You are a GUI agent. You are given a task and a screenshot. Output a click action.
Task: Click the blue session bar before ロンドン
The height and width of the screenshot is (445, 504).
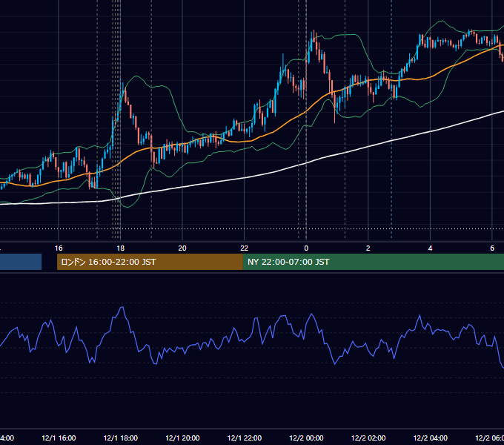21,262
